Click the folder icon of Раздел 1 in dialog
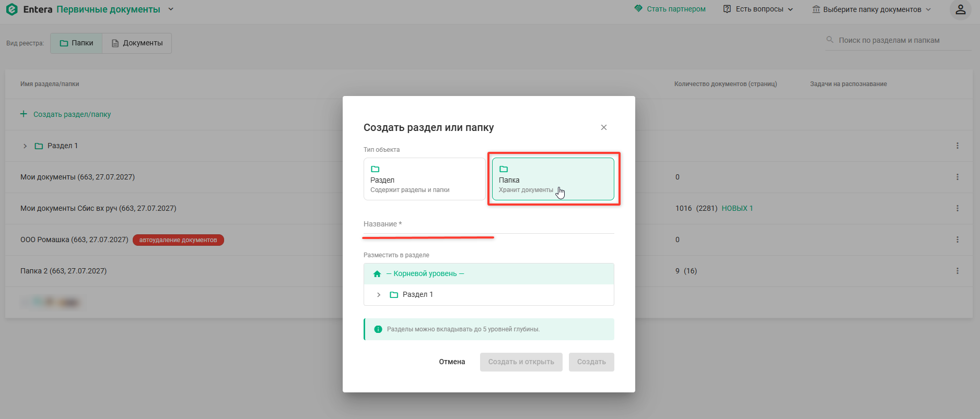 pos(394,295)
